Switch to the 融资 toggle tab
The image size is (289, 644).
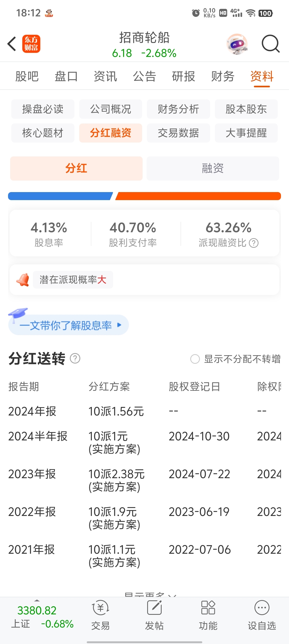click(213, 169)
